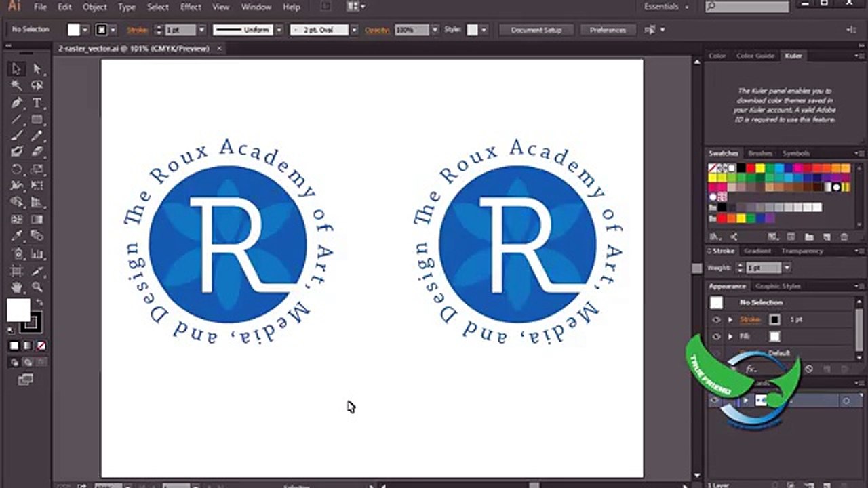Screen dimensions: 868x488
Task: Click the Change Screen Mode icon
Action: tap(26, 380)
